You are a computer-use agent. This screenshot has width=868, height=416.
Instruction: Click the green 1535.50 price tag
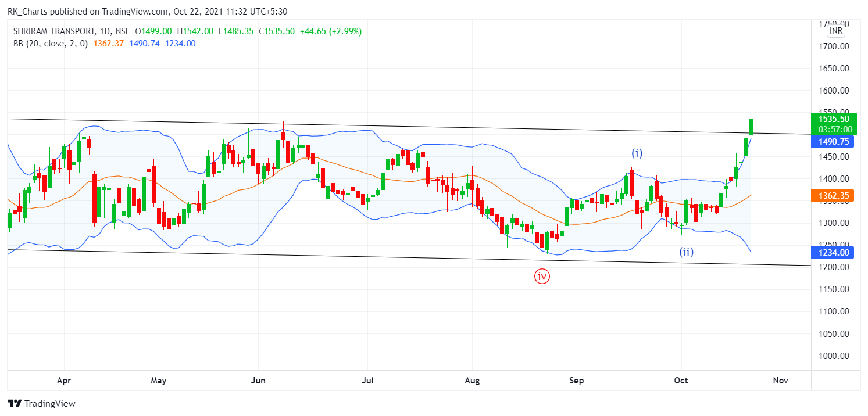pos(834,119)
